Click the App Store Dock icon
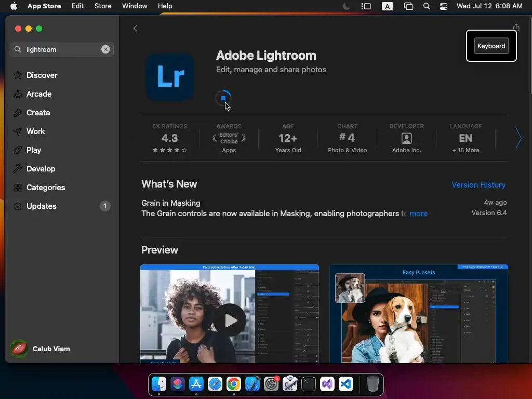The image size is (532, 399). click(x=196, y=384)
